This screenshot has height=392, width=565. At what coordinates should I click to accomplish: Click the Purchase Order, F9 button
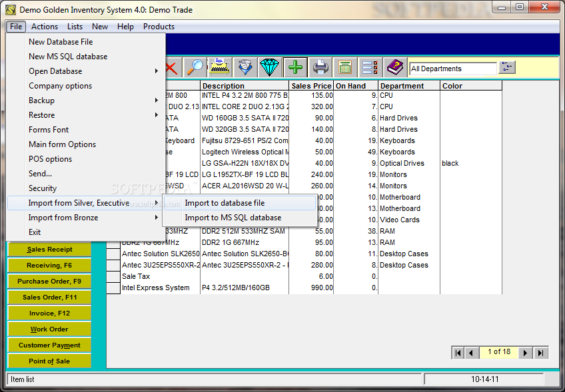click(x=49, y=281)
